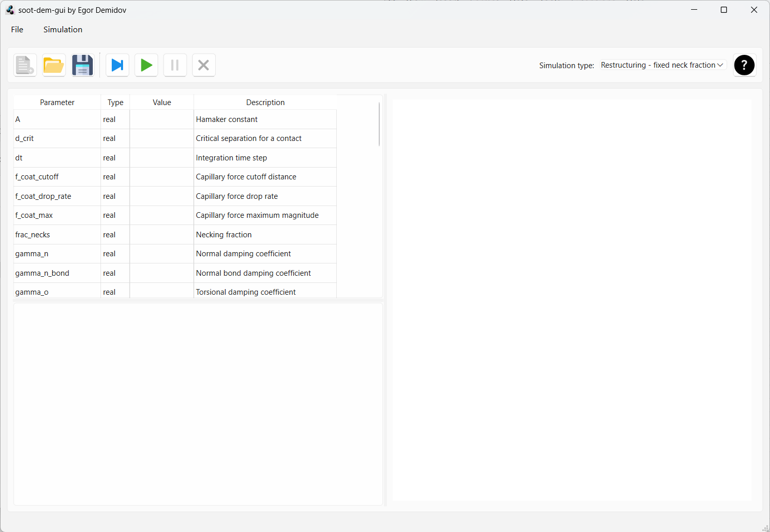Click 'Necking fraction' description
The width and height of the screenshot is (770, 532).
point(266,235)
